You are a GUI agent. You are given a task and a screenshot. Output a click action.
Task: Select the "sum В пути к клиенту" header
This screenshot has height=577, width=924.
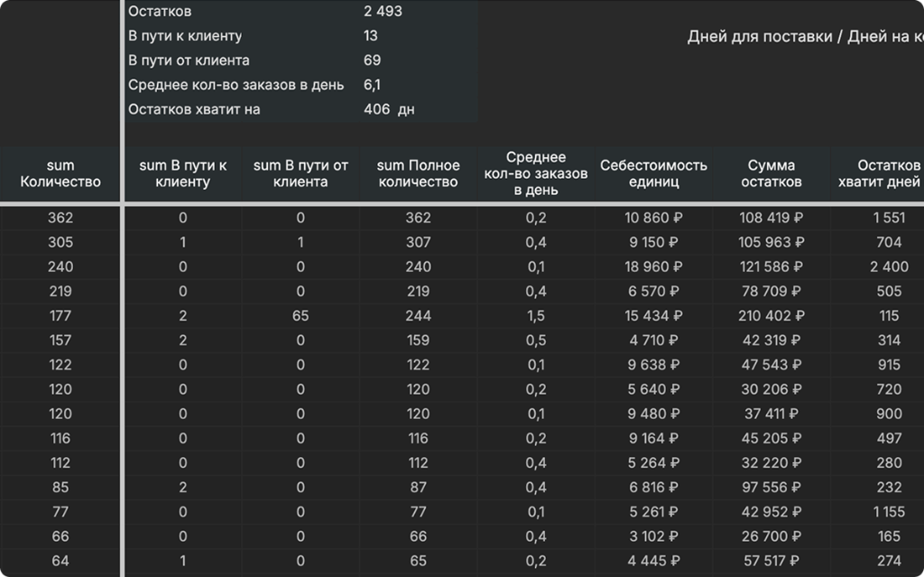[182, 173]
